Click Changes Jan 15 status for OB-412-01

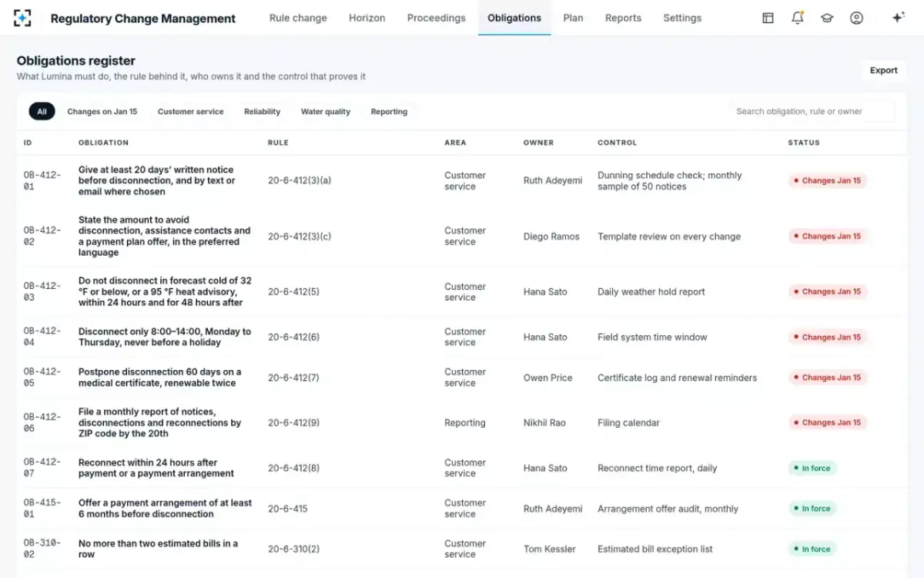click(828, 181)
